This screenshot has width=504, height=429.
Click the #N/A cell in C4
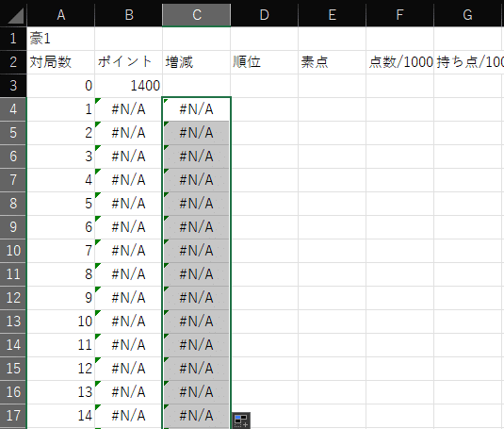coord(196,109)
